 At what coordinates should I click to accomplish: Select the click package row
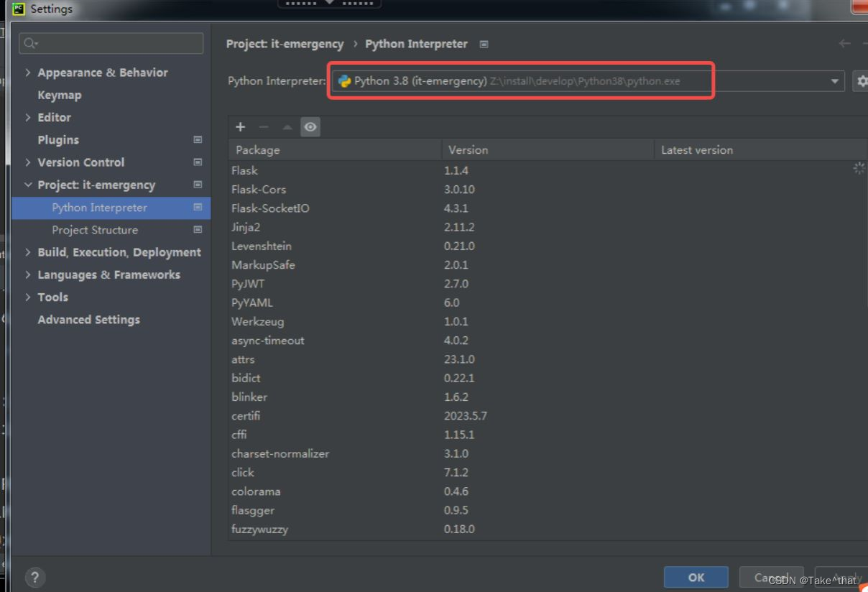pos(548,473)
